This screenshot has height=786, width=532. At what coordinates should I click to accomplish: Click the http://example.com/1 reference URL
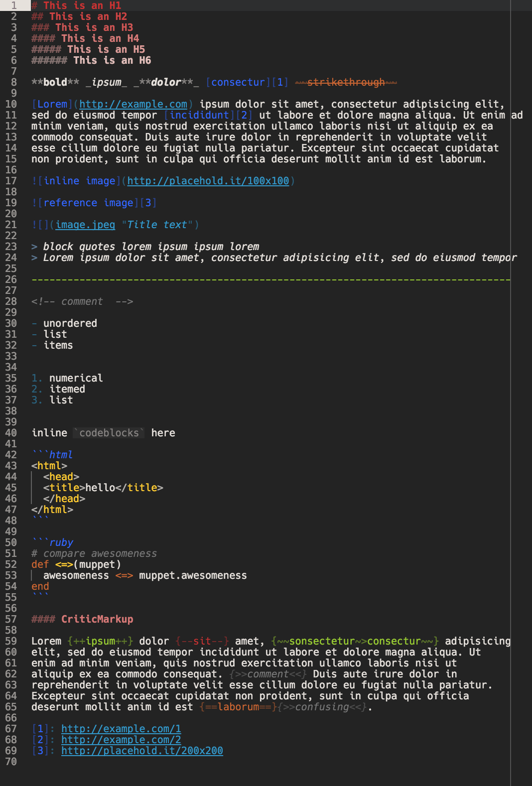click(121, 729)
